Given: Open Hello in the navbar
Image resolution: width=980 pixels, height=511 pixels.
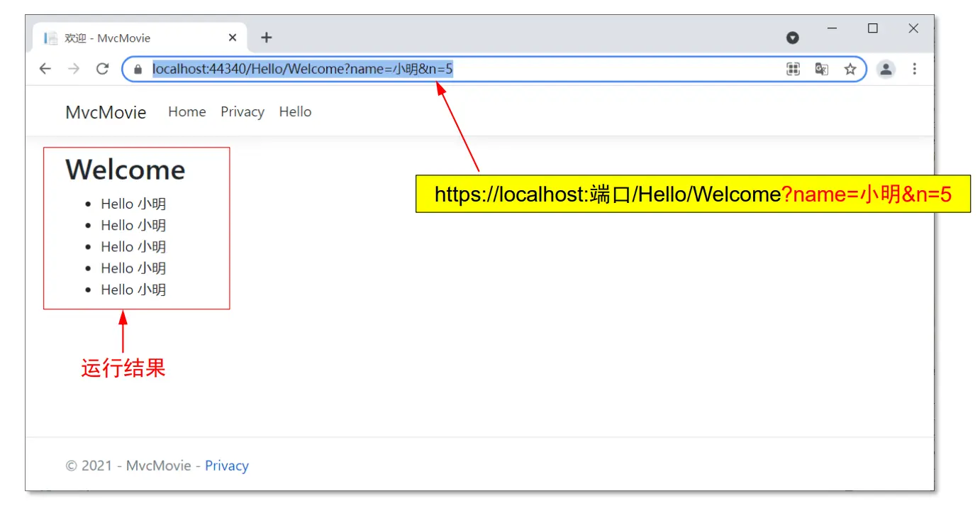Looking at the screenshot, I should click(295, 111).
